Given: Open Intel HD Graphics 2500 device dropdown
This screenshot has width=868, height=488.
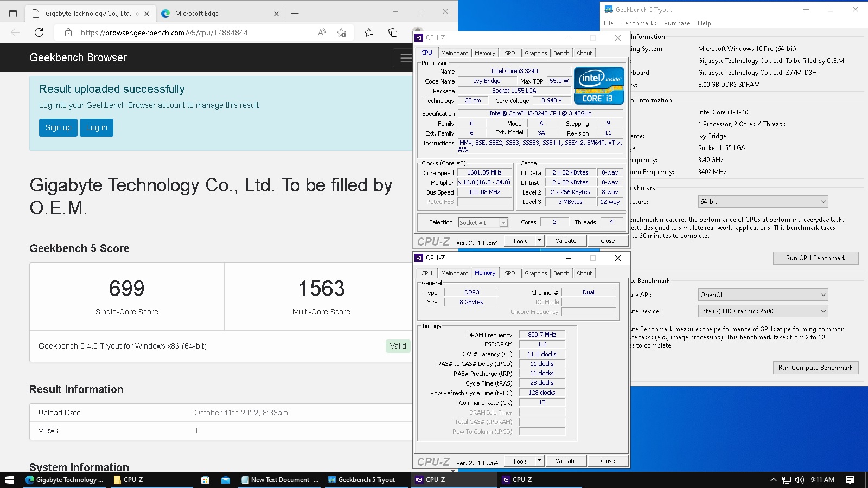Looking at the screenshot, I should point(763,311).
